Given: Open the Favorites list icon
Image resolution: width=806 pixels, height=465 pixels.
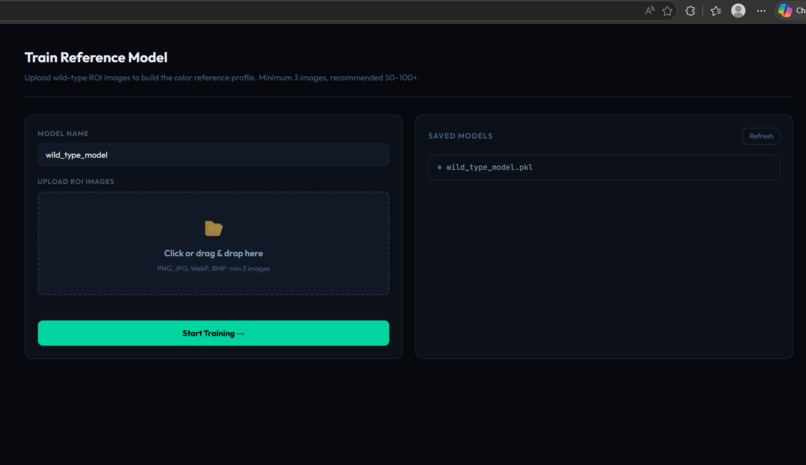Looking at the screenshot, I should [x=716, y=11].
